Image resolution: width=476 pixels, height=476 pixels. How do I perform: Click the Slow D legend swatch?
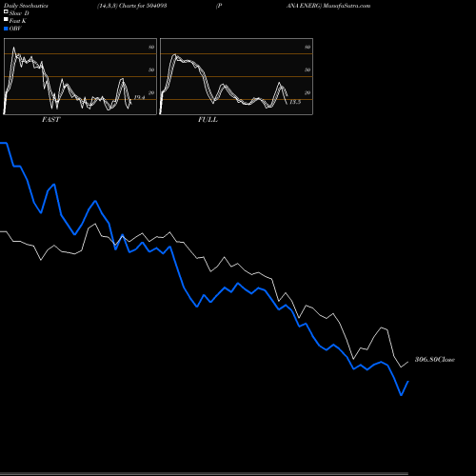point(6,11)
